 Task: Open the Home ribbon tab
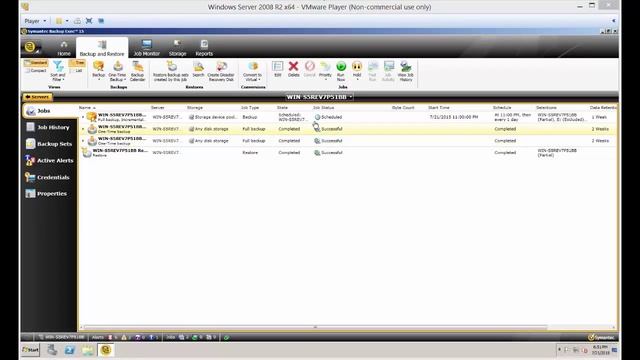click(x=64, y=48)
